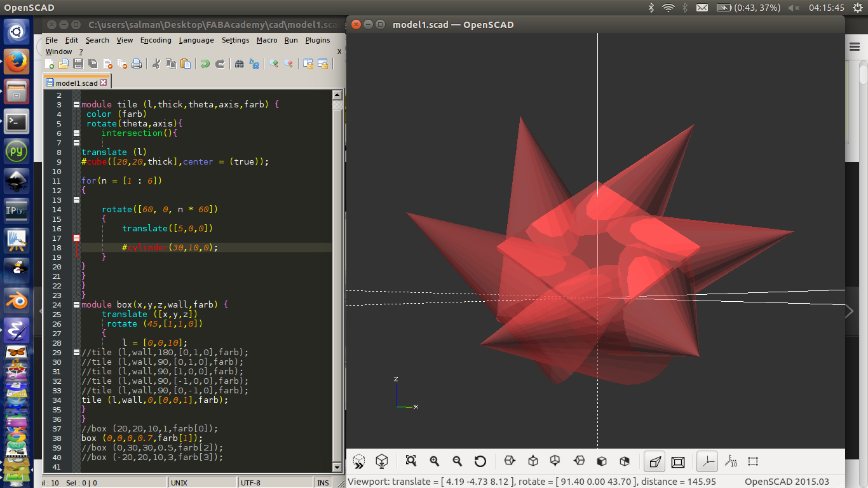Select the model1.scad editor tab

click(76, 81)
